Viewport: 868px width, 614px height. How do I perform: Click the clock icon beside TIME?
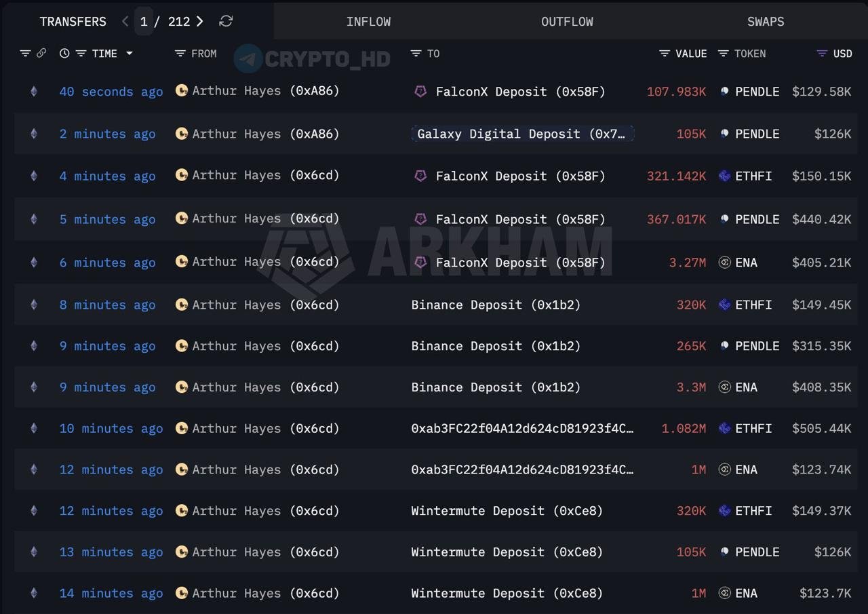(64, 53)
